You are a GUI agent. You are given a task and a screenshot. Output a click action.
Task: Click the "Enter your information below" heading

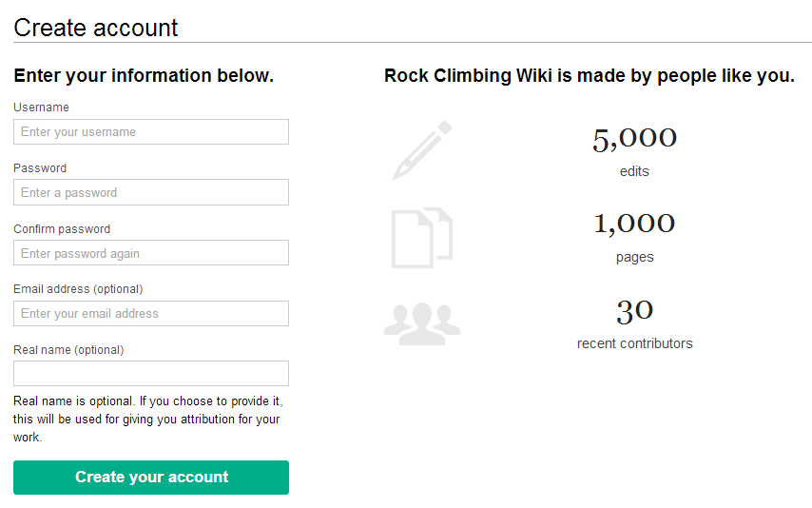144,76
